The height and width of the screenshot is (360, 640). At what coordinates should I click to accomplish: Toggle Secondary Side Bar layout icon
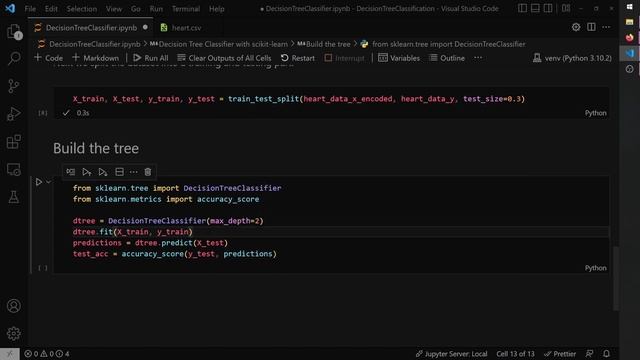point(548,8)
